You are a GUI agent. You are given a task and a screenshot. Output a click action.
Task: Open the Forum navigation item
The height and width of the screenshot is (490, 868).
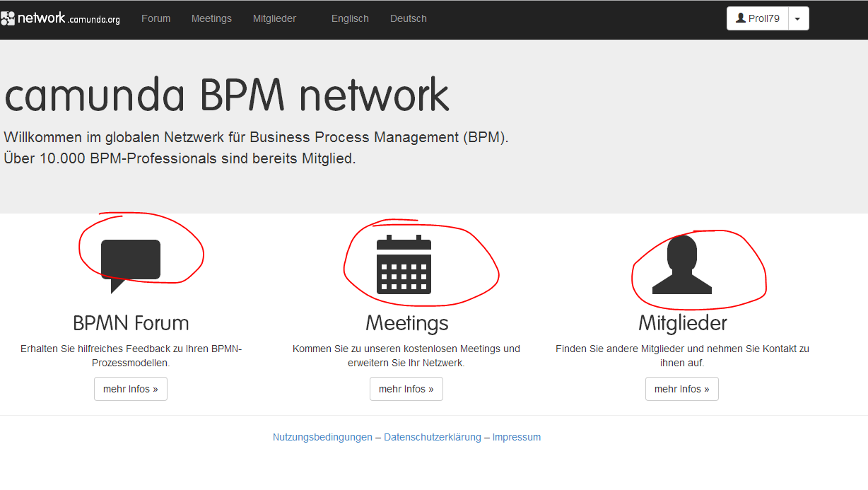(156, 19)
